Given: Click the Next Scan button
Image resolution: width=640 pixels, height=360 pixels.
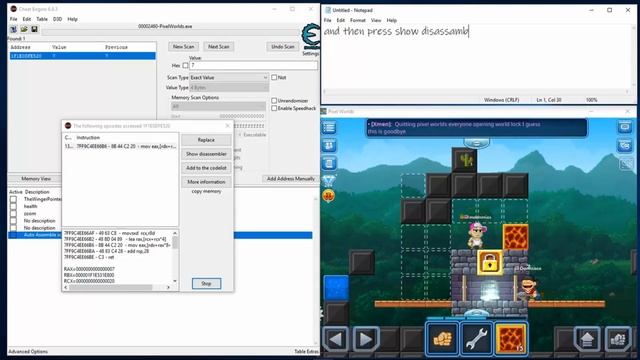Looking at the screenshot, I should pos(219,47).
